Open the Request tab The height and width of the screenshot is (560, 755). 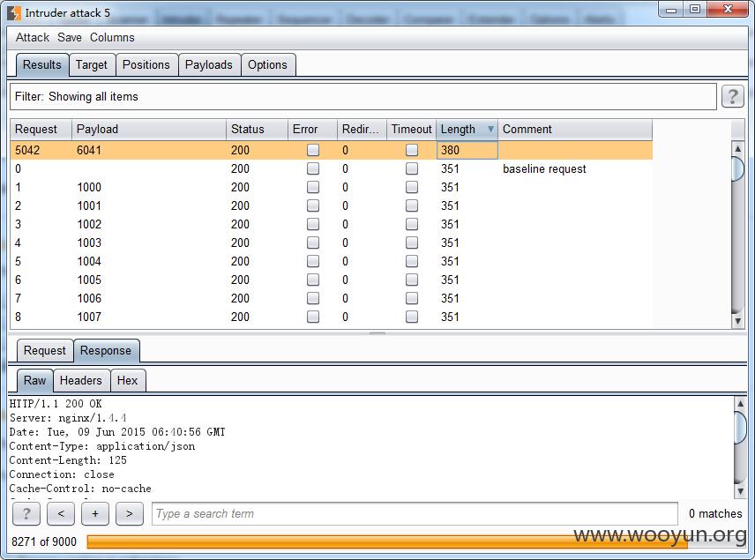coord(44,350)
